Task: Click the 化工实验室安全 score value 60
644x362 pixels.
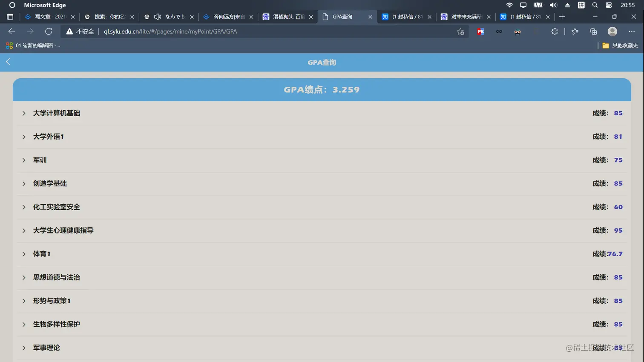Action: [x=618, y=207]
